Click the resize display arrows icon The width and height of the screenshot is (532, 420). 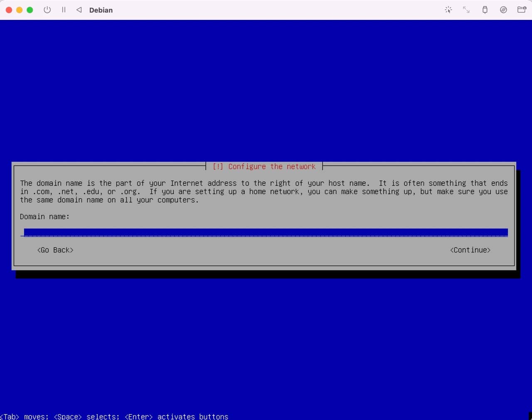466,10
